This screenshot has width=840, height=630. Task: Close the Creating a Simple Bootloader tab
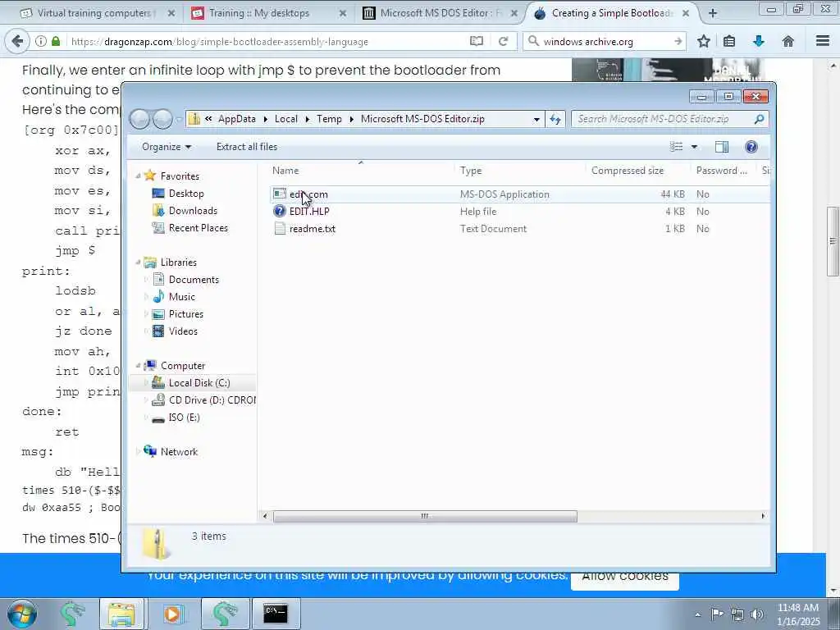685,13
